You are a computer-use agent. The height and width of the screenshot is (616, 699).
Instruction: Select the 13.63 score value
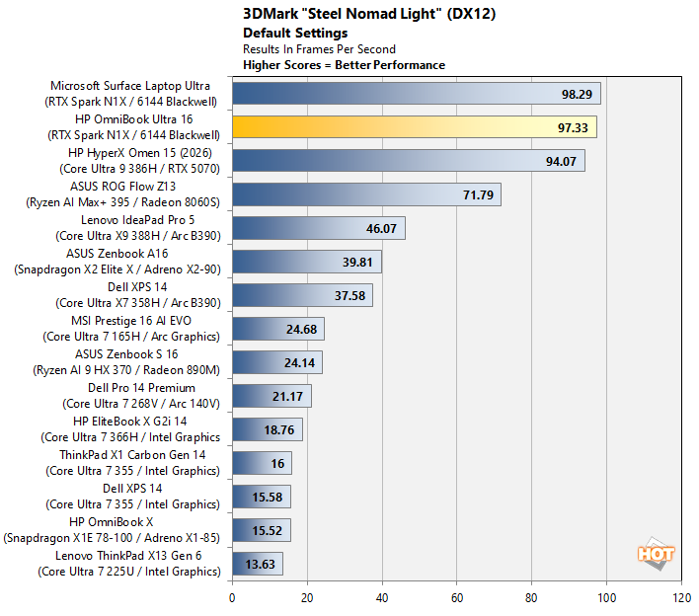[x=261, y=565]
